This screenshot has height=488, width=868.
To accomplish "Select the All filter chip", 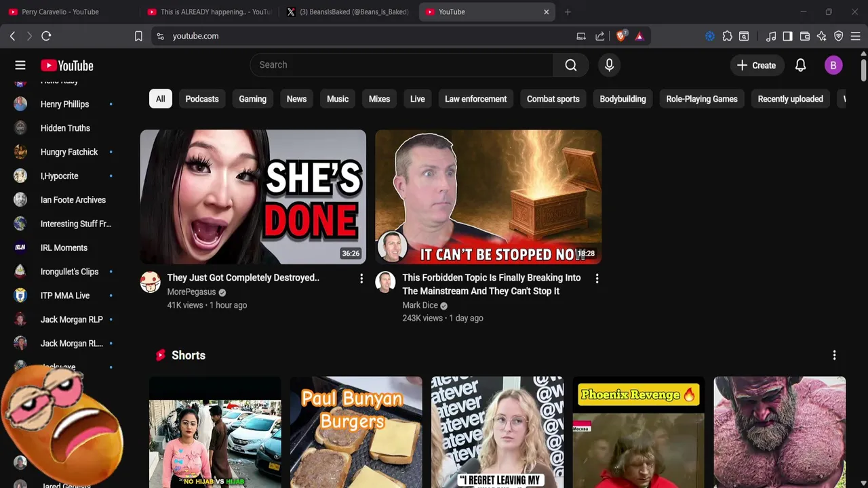I will (x=160, y=99).
